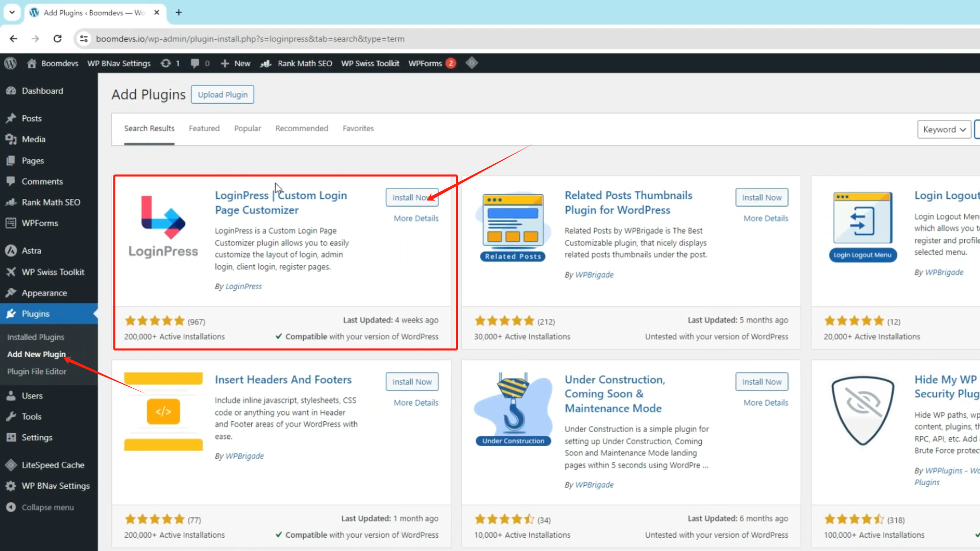Reload the page with browser refresh icon
Screen dimensions: 980x551
(58, 39)
